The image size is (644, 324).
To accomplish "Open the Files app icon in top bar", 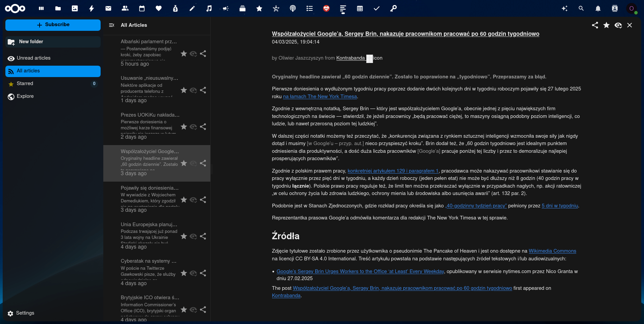I will click(x=58, y=8).
